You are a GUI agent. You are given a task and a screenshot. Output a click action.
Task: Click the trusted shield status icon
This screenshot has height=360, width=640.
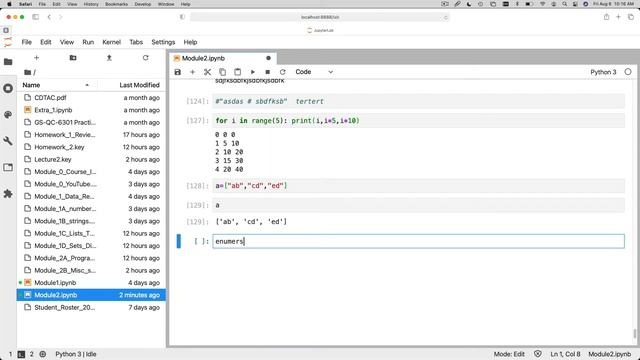pos(538,354)
